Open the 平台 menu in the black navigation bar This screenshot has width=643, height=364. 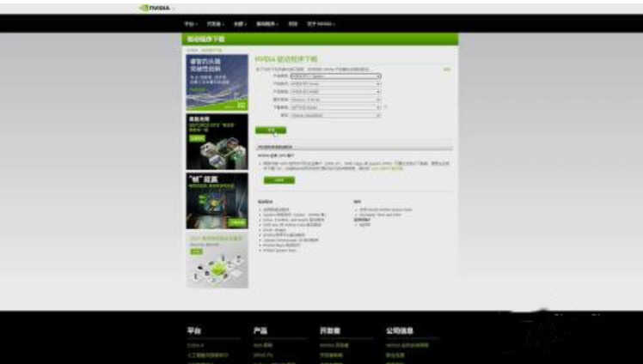pos(191,24)
